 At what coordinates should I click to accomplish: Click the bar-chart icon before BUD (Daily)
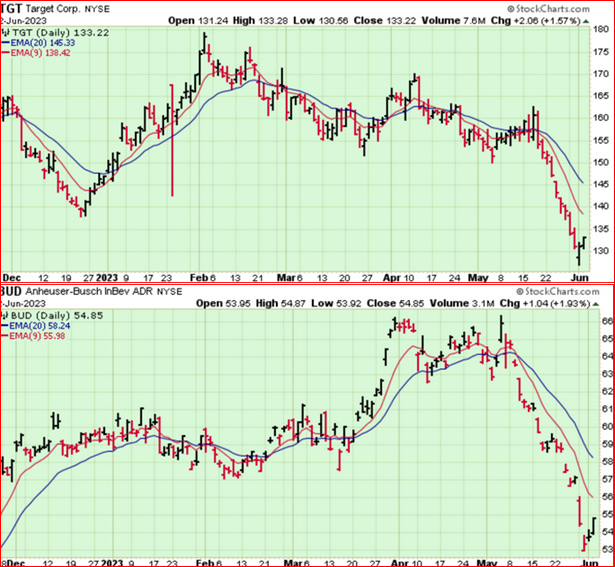(x=4, y=316)
